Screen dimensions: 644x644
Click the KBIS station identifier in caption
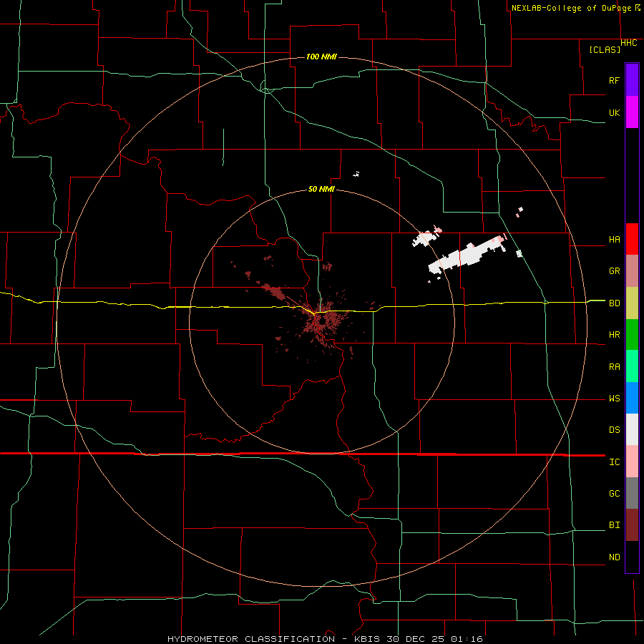click(365, 639)
